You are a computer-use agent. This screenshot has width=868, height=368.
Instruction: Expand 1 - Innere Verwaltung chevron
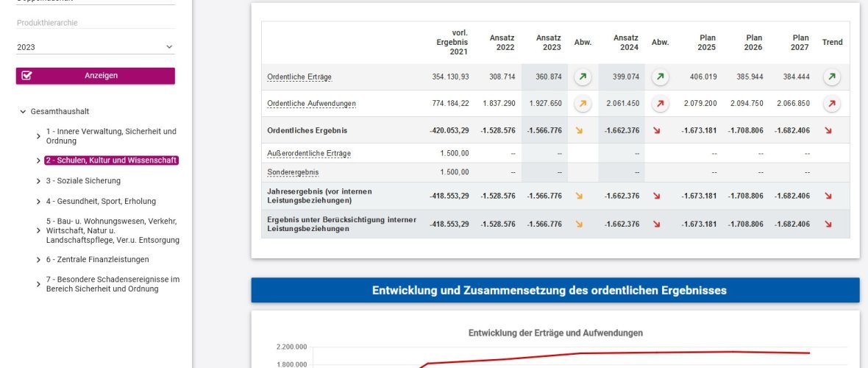point(38,136)
